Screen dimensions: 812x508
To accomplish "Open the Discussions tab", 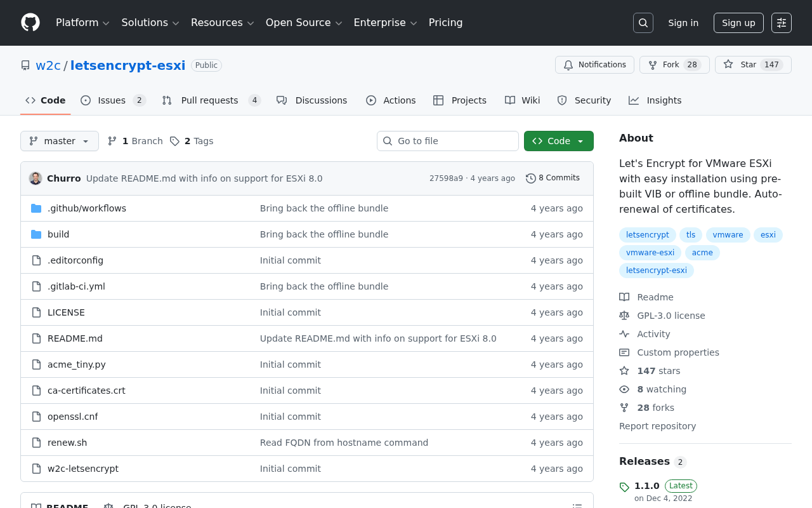I will (311, 100).
